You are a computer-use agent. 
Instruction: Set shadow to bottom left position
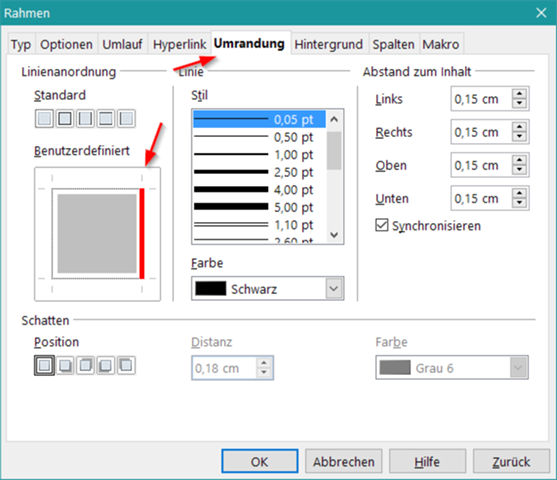106,365
